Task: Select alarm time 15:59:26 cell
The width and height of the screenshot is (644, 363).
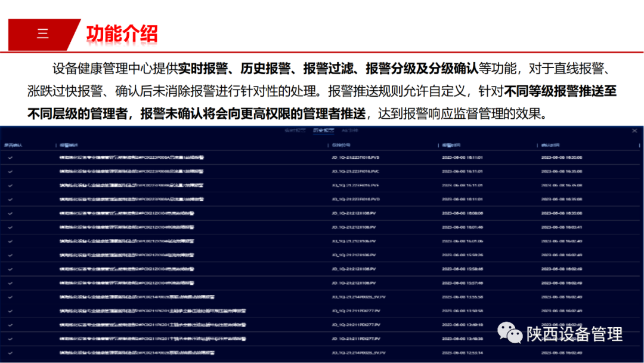Action: [462, 256]
